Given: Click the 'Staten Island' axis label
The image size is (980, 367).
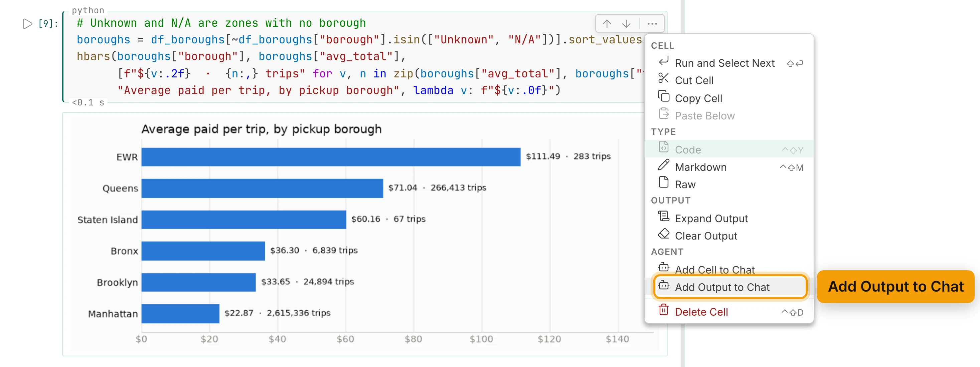Looking at the screenshot, I should 107,220.
